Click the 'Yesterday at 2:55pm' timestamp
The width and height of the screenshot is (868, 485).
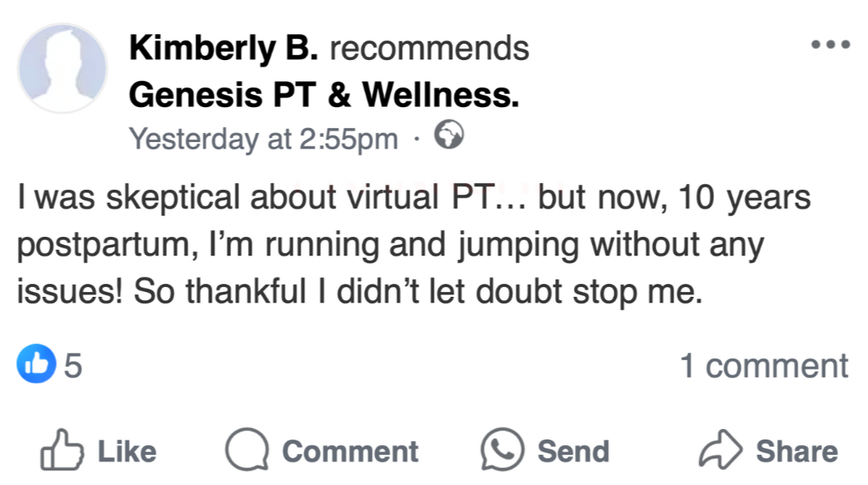(263, 139)
